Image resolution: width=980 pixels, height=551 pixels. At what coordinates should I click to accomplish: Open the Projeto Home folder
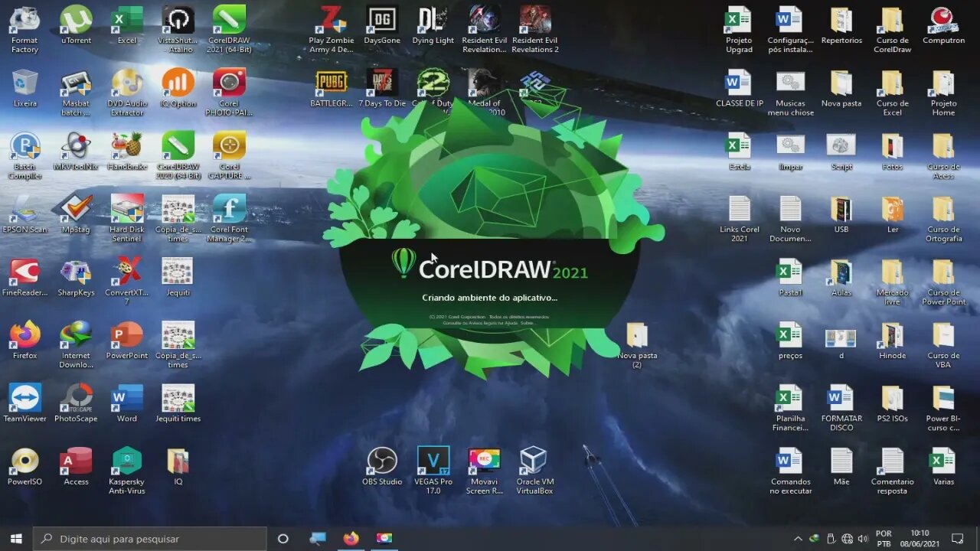coord(943,93)
